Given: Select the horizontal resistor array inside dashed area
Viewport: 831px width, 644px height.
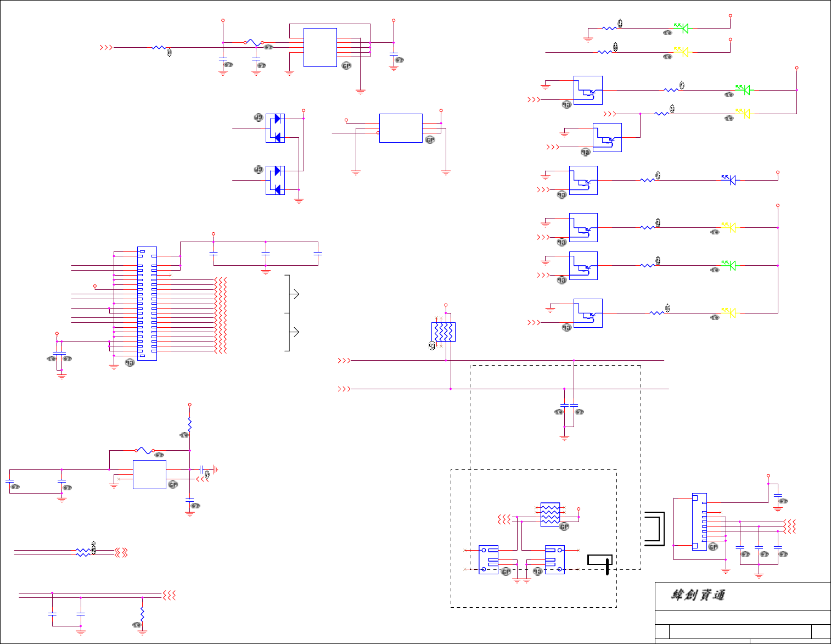Looking at the screenshot, I should pos(550,514).
